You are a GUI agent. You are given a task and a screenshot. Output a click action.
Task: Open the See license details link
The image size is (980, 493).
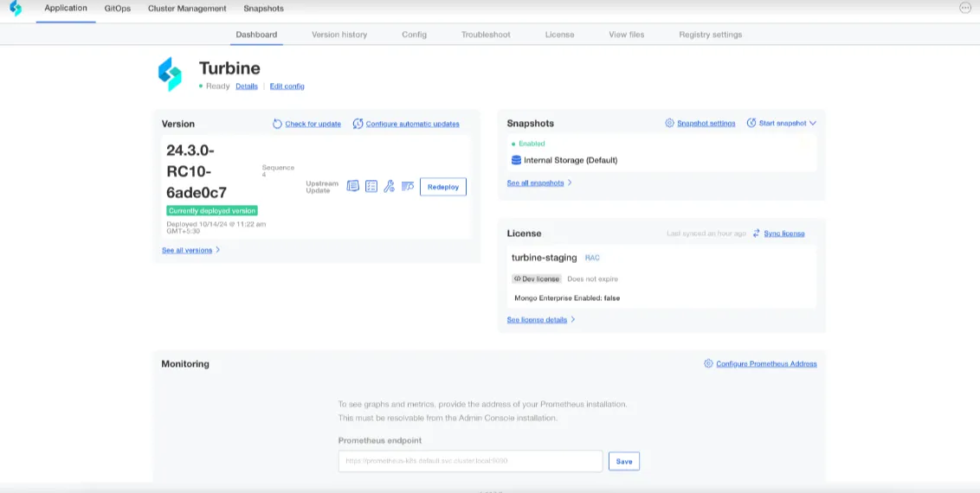click(x=537, y=319)
